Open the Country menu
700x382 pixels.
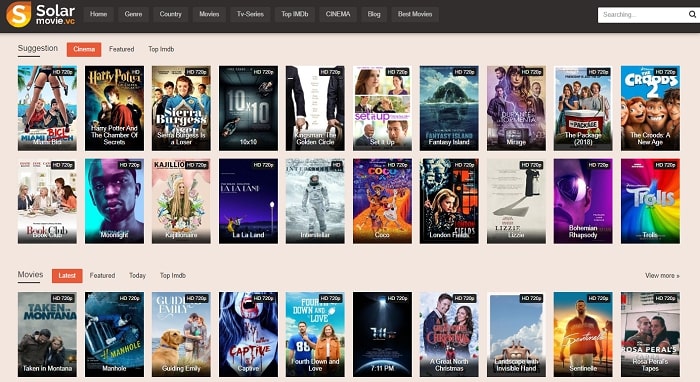[x=171, y=14]
